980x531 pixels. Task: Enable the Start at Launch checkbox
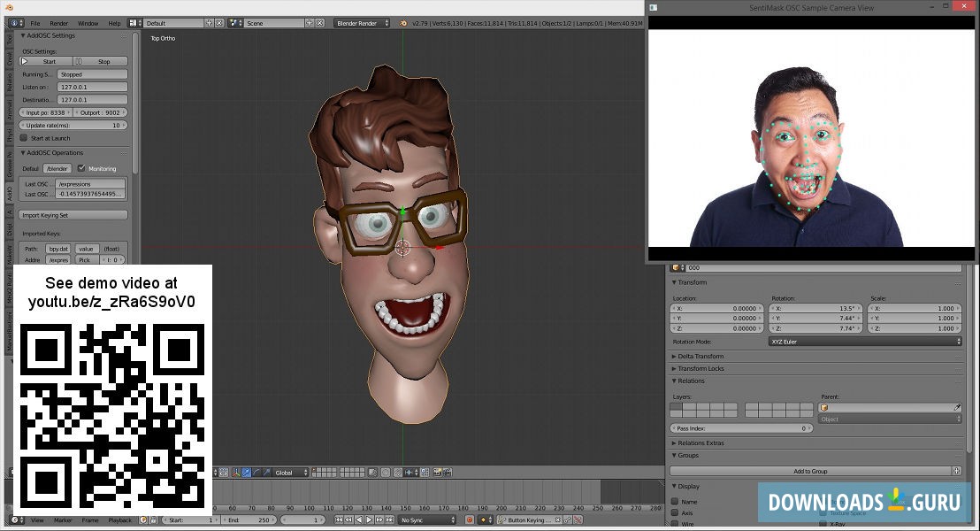pos(23,138)
